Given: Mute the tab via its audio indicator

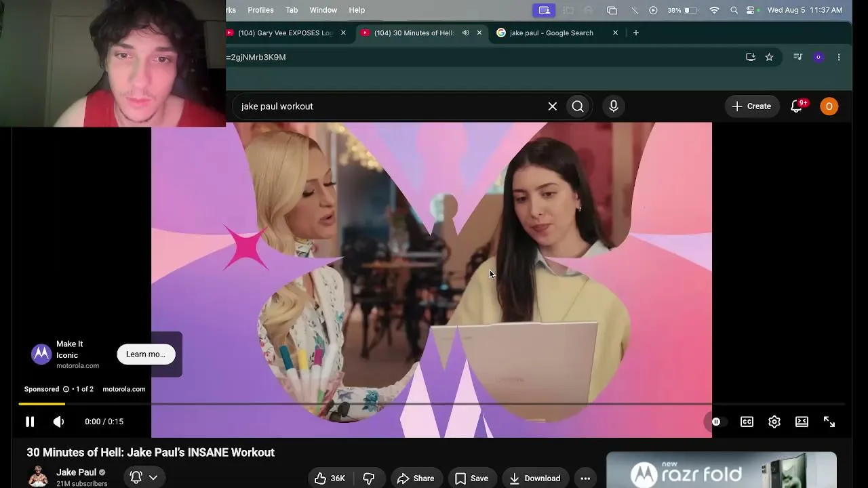Looking at the screenshot, I should pyautogui.click(x=465, y=33).
